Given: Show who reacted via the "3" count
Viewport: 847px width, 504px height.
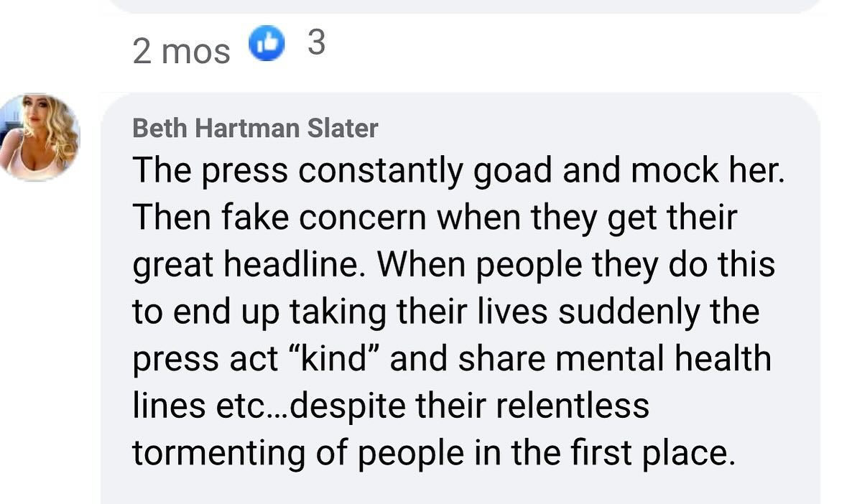Looking at the screenshot, I should coord(315,45).
